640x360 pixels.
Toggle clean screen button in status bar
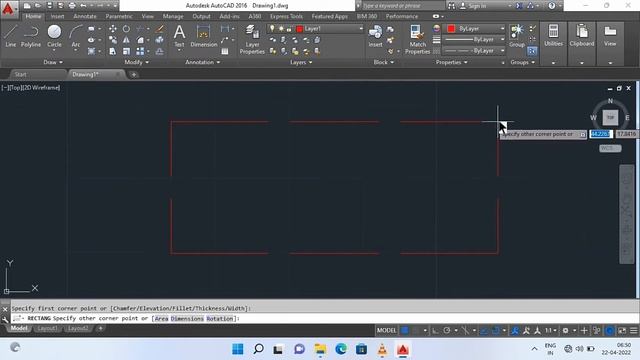pos(622,330)
